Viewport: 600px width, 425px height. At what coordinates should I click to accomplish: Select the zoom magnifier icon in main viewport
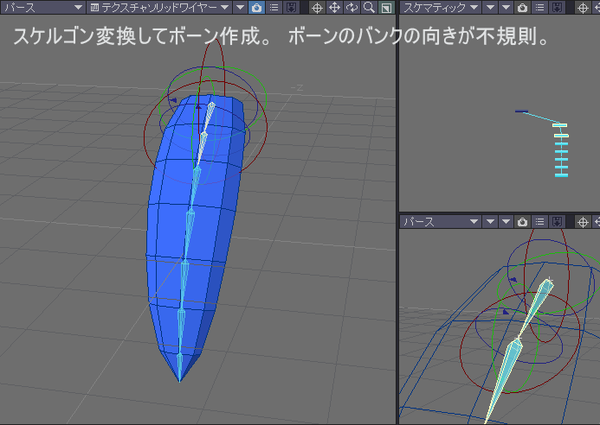click(369, 7)
